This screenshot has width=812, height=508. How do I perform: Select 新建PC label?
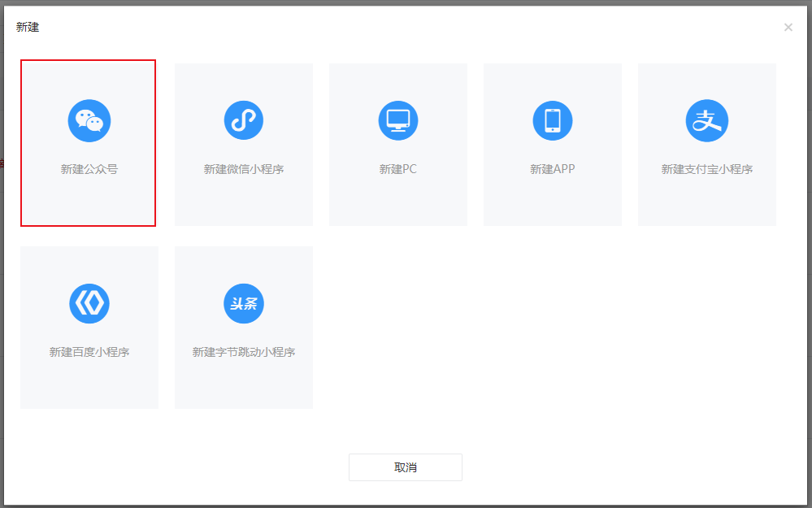coord(397,169)
